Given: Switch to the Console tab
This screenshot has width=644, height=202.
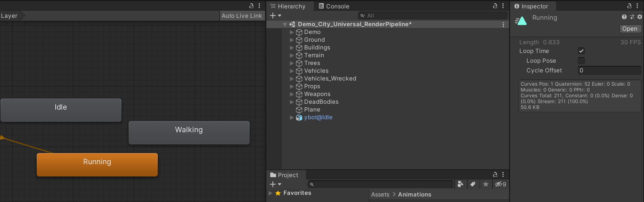Looking at the screenshot, I should click(334, 6).
